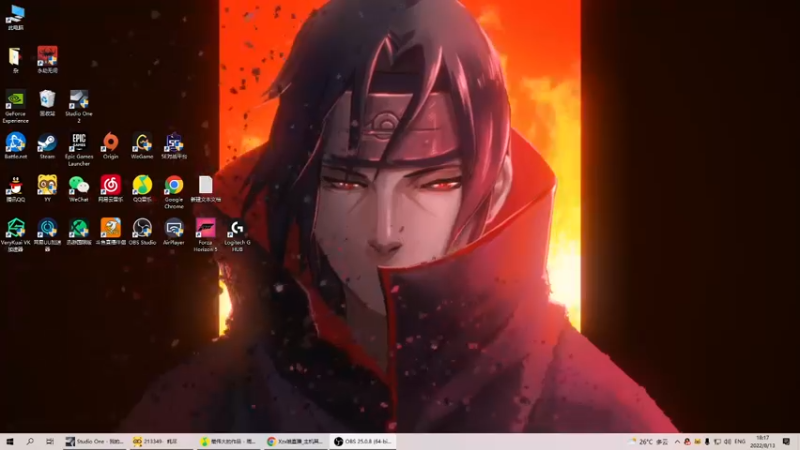Open network status tray icon

pos(717,441)
